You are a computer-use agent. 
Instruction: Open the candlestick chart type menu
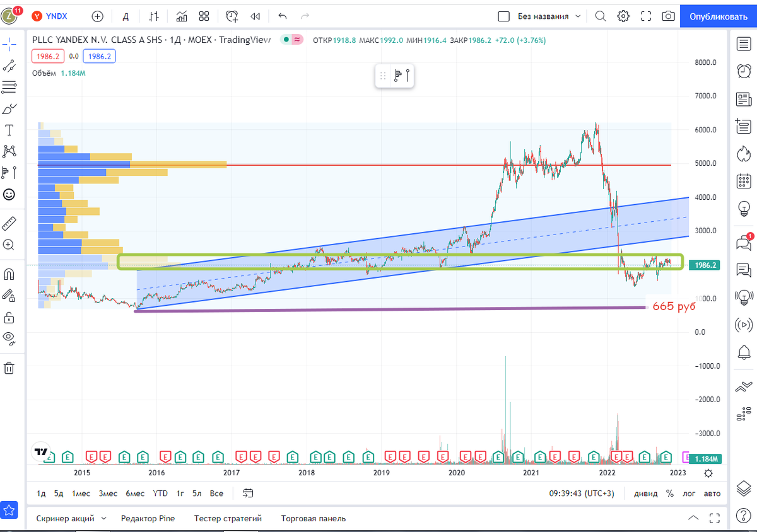pyautogui.click(x=154, y=16)
